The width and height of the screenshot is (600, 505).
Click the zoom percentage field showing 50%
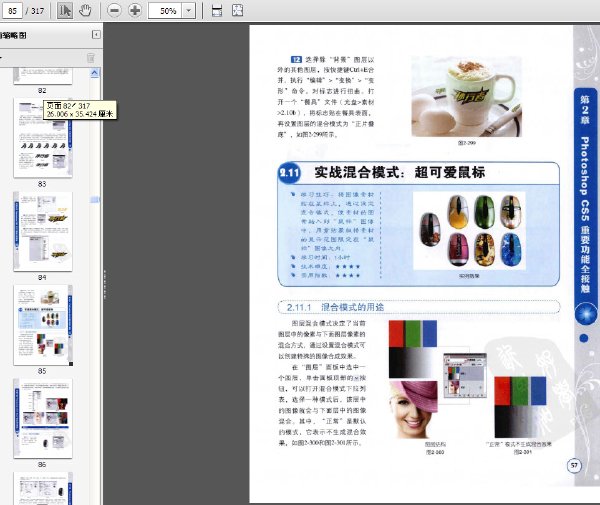165,11
